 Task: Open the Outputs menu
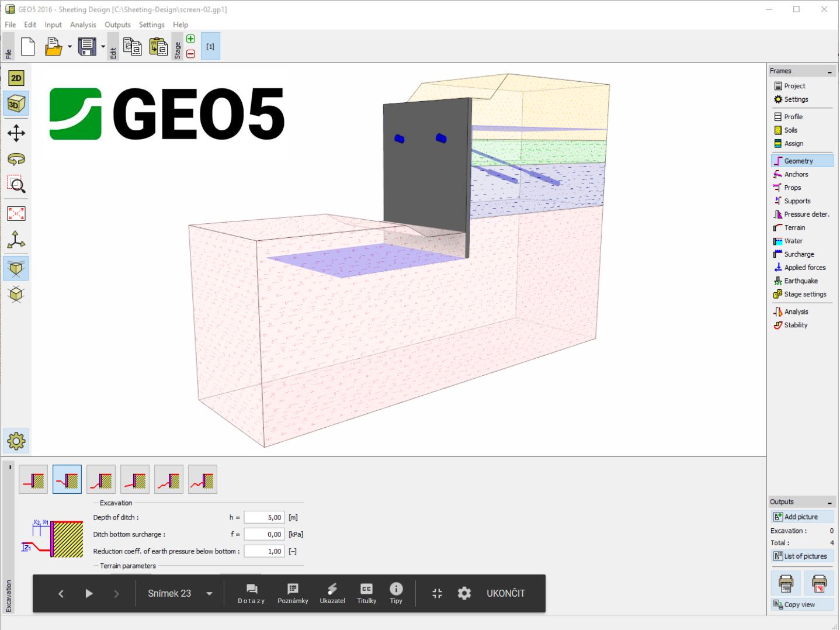pyautogui.click(x=117, y=25)
